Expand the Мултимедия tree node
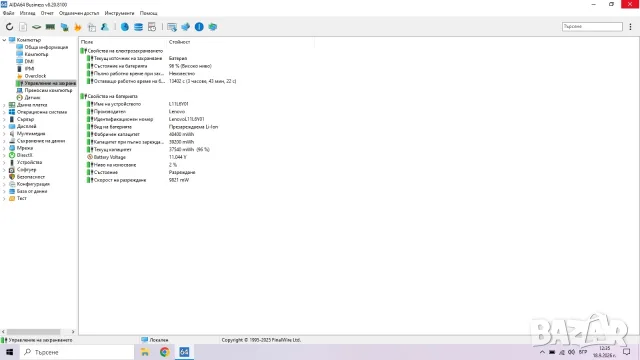 [x=4, y=133]
